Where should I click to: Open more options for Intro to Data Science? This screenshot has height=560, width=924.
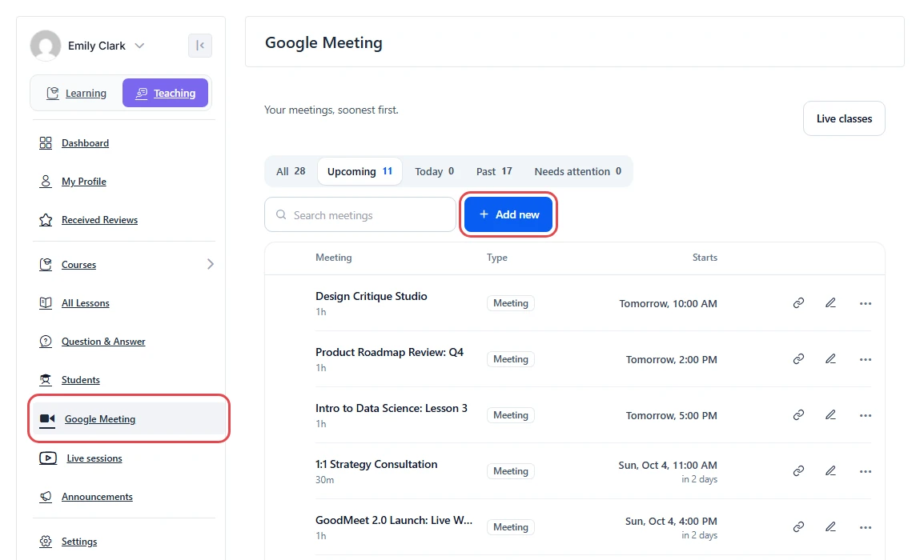click(x=865, y=415)
